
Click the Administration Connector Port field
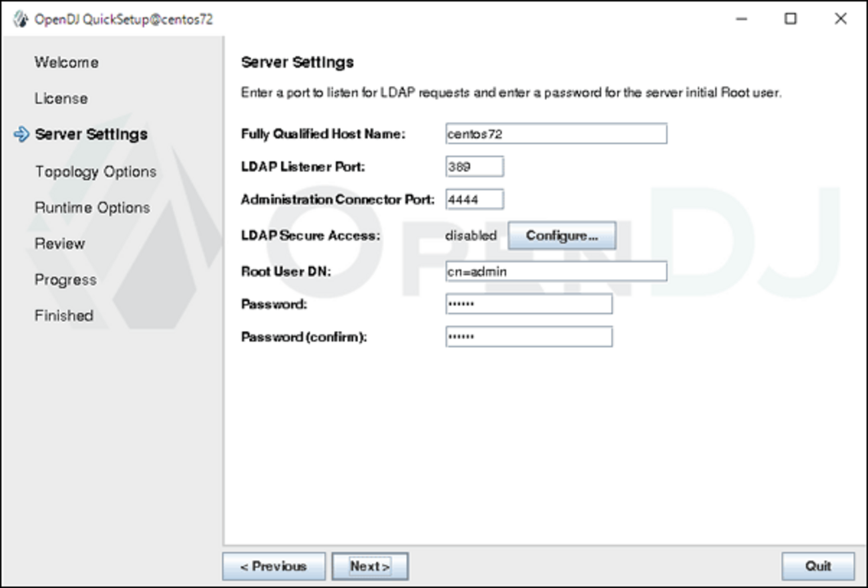tap(475, 199)
